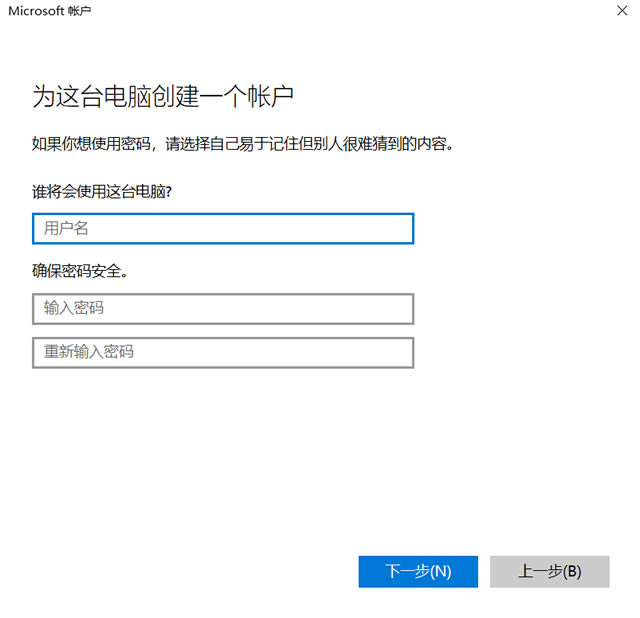Activate the text box under 谁将会使用这台电脑?
The width and height of the screenshot is (640, 618).
click(x=223, y=229)
